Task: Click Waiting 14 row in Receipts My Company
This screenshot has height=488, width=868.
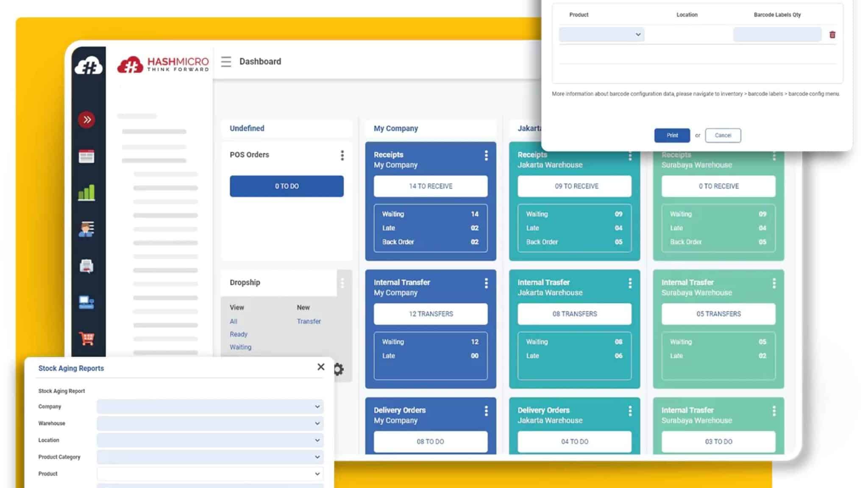Action: [431, 214]
